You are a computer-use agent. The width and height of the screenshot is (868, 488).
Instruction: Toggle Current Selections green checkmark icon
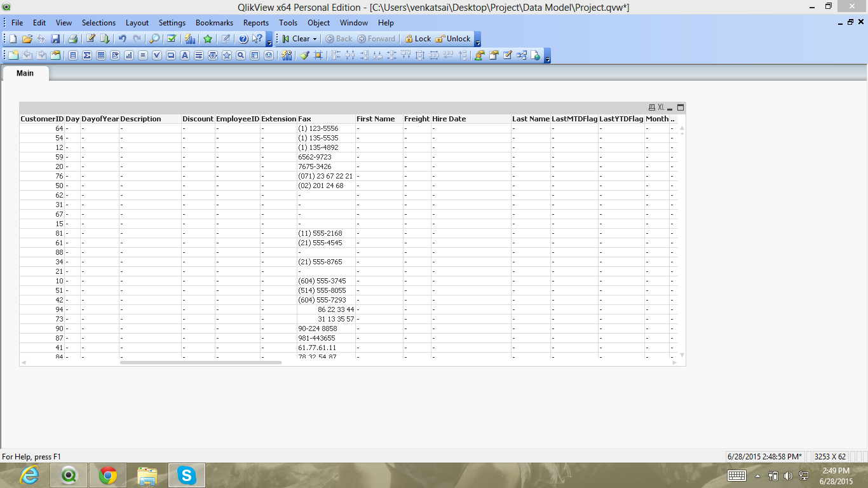[172, 39]
